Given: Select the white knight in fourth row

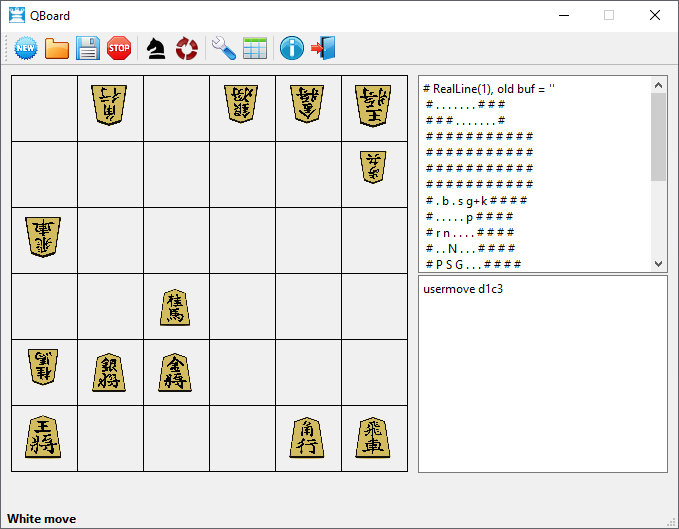Looking at the screenshot, I should coord(175,307).
